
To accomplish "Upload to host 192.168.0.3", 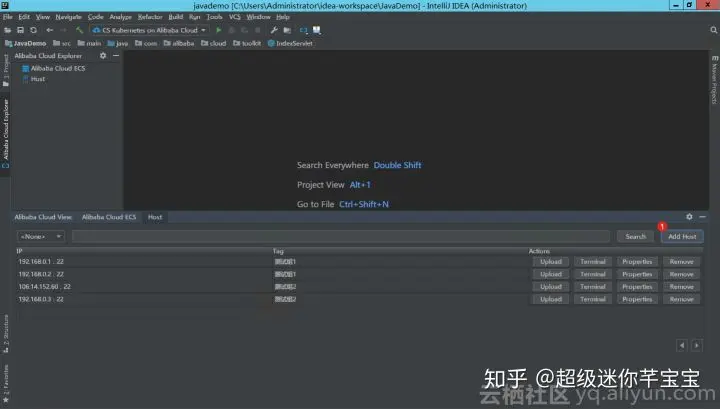I will (551, 299).
